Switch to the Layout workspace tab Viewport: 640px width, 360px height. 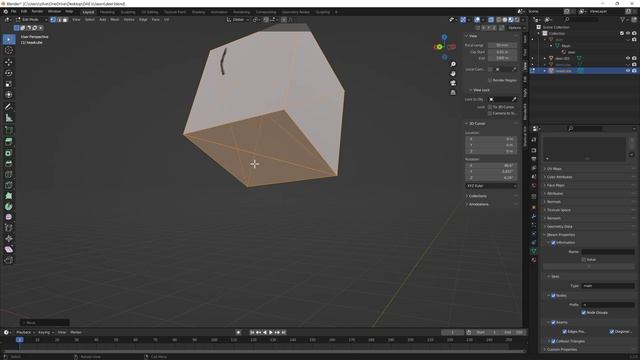pos(88,12)
